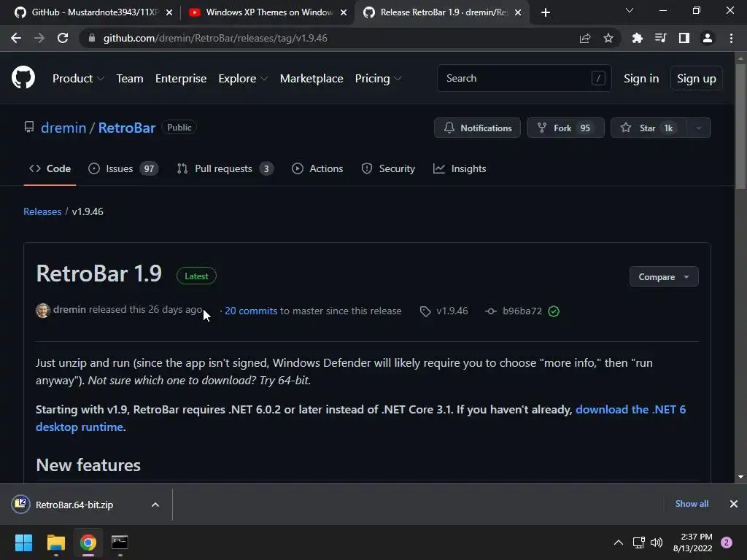Viewport: 747px width, 560px height.
Task: Click the green verified checkmark icon
Action: (554, 311)
